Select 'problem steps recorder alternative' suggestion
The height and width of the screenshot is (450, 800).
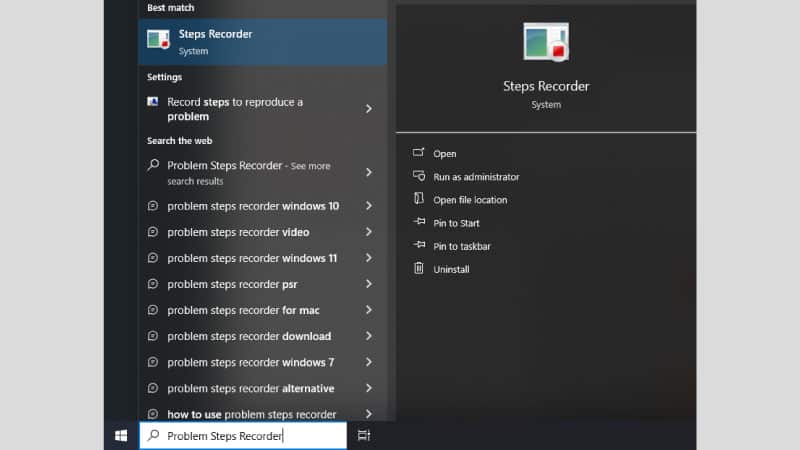click(x=262, y=388)
